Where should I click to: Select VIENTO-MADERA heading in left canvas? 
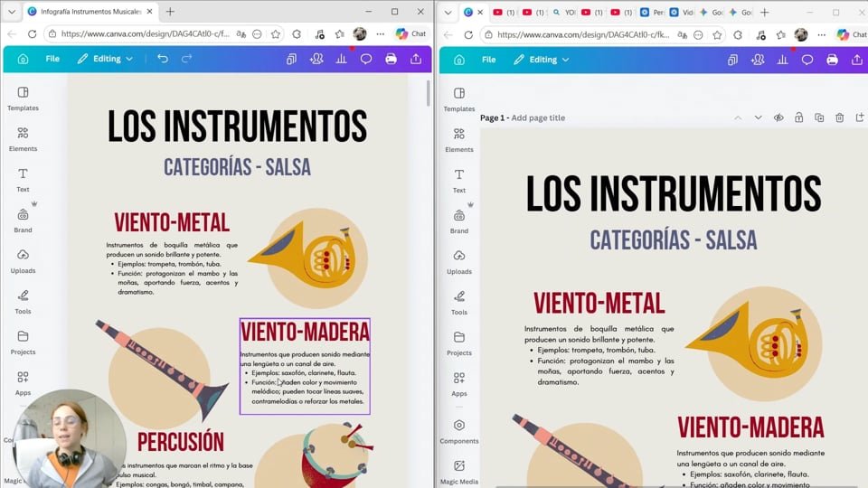305,332
